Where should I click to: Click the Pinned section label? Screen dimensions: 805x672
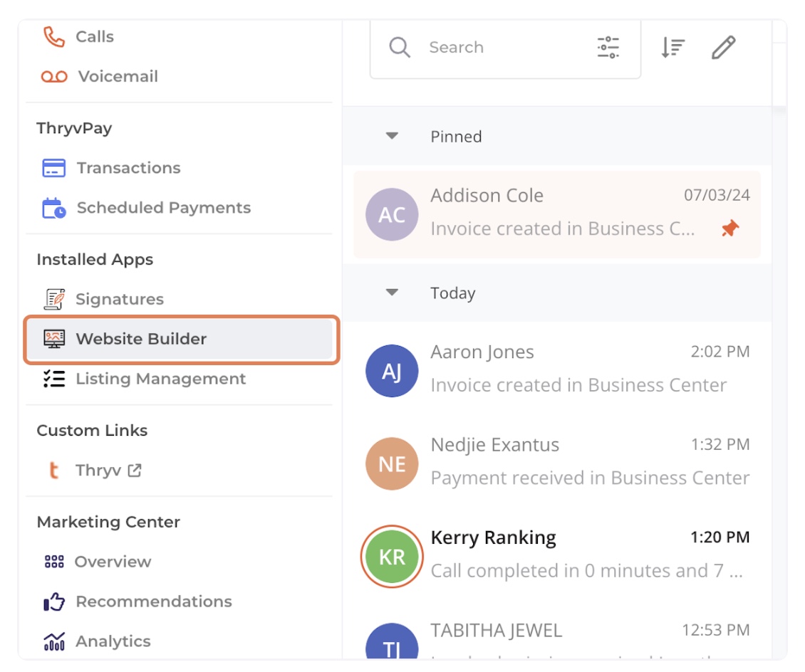[456, 137]
